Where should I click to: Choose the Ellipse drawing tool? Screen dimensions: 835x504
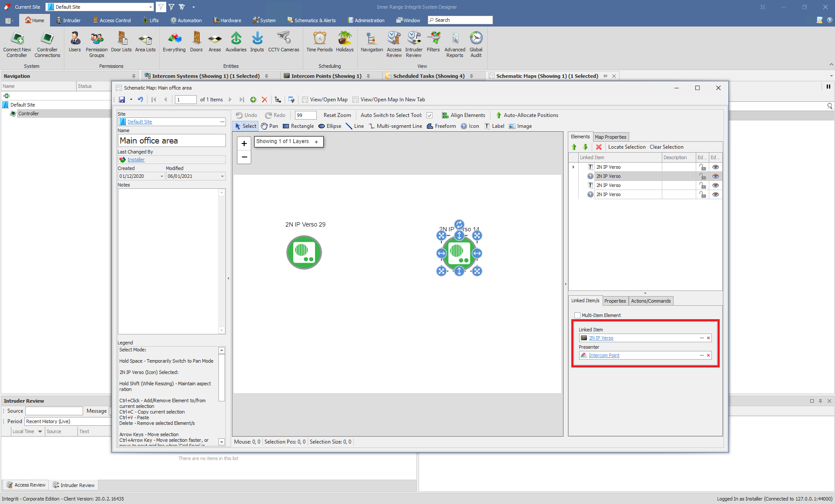coord(330,126)
